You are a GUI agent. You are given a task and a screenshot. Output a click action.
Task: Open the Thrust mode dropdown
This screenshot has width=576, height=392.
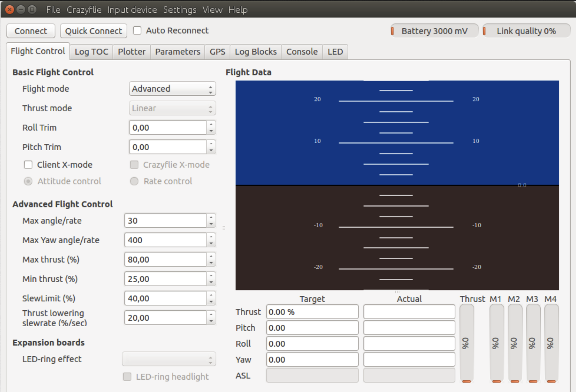pyautogui.click(x=172, y=108)
